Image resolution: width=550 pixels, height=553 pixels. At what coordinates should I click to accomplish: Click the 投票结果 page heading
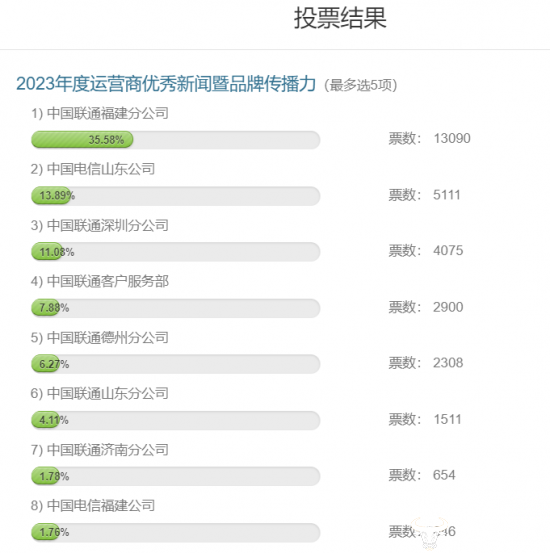click(x=340, y=18)
